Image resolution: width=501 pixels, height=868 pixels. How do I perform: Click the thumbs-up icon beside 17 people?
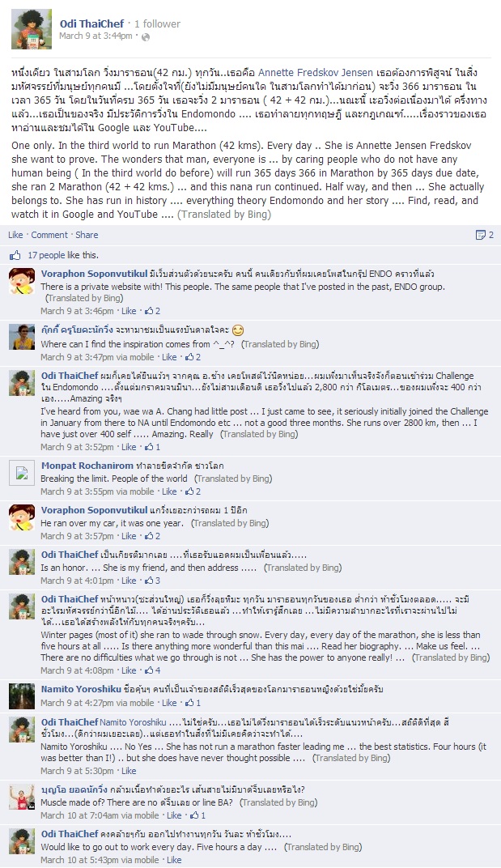15,255
